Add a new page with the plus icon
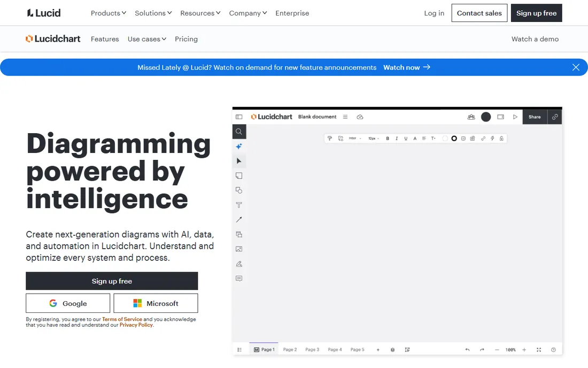This screenshot has height=368, width=588. [378, 350]
